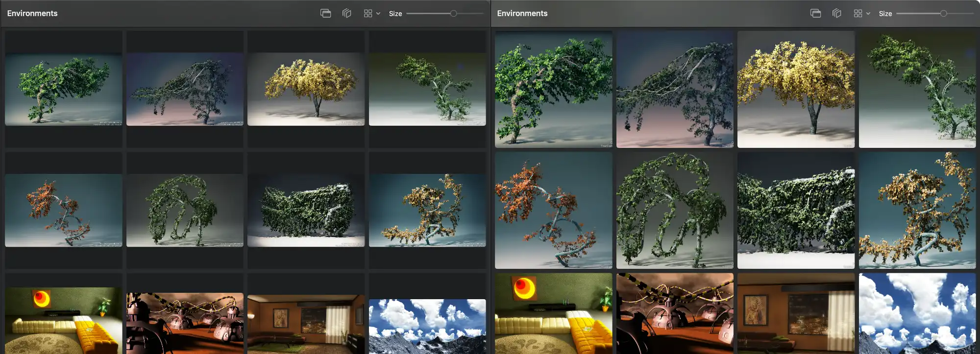Select ivy hedge wall thumbnail in left panel
This screenshot has height=354, width=980.
(x=306, y=210)
